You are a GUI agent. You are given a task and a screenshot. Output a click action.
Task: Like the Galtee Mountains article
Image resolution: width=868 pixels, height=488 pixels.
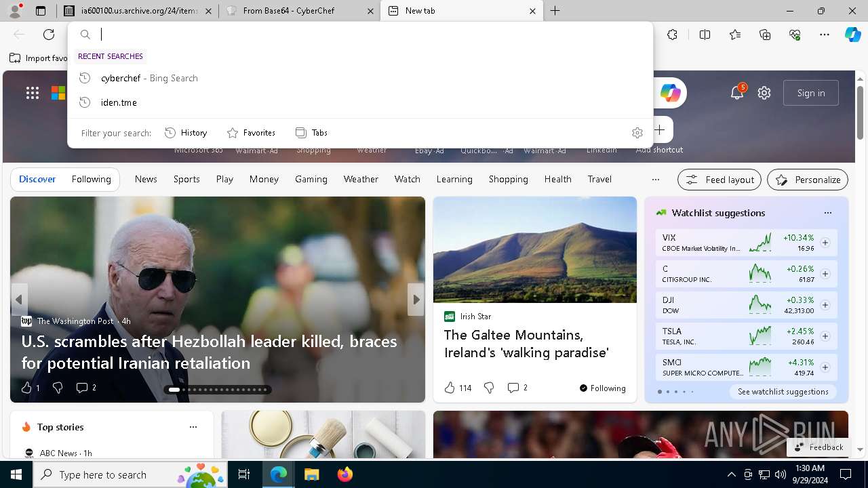pos(458,388)
